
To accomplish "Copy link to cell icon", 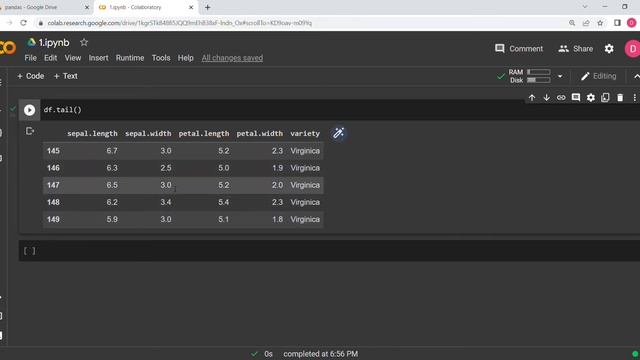I will tap(561, 98).
